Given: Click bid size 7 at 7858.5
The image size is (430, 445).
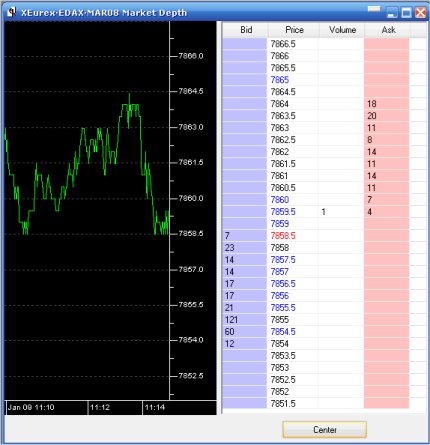Looking at the screenshot, I should 245,236.
